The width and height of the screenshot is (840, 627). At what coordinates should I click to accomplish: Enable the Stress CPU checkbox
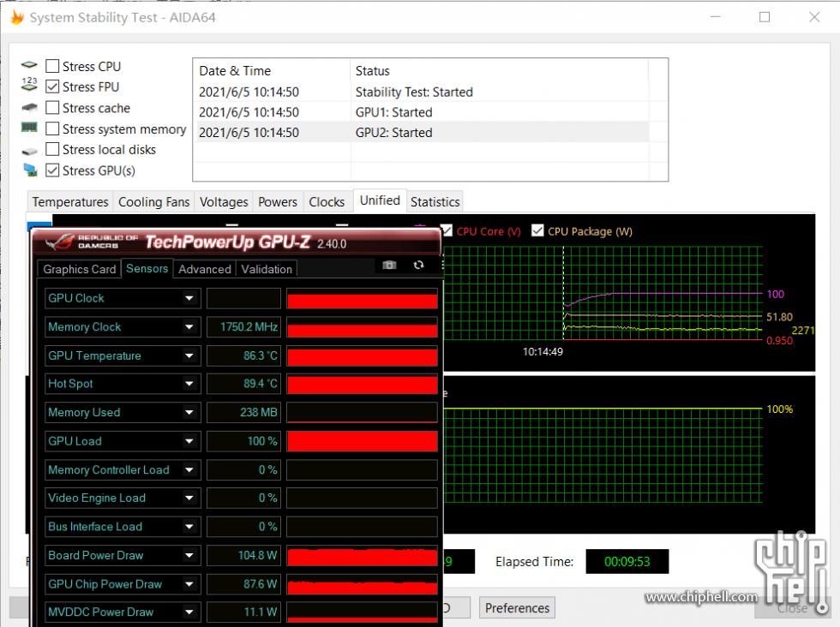[x=52, y=65]
